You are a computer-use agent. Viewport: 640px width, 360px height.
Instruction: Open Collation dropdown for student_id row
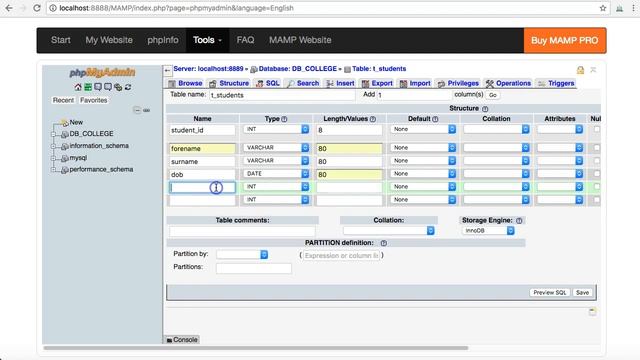[x=496, y=129]
